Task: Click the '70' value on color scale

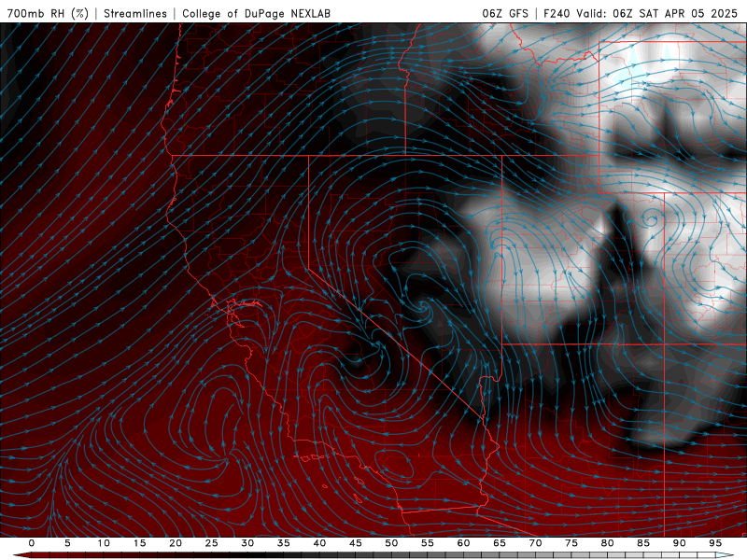Action: click(535, 543)
